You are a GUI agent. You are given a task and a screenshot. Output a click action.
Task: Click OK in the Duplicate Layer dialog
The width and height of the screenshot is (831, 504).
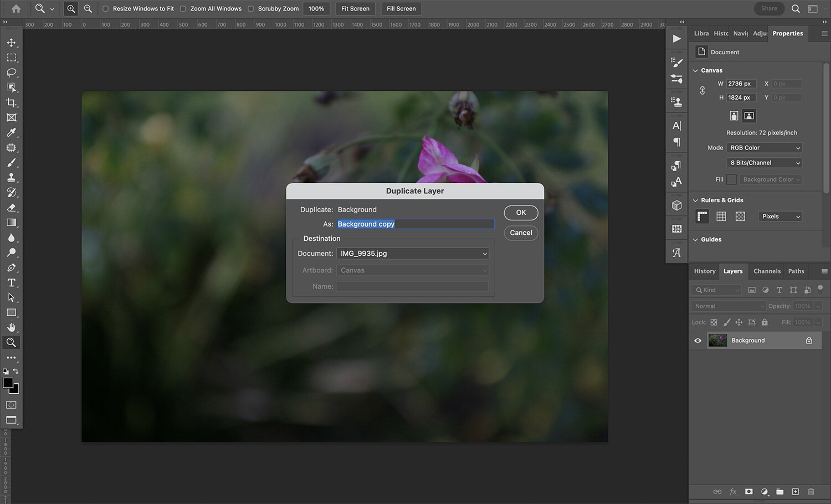tap(520, 212)
